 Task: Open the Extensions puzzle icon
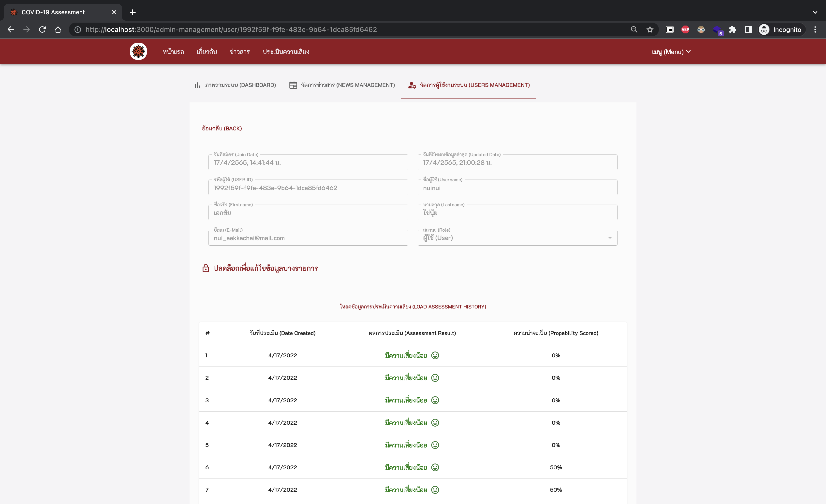[x=733, y=29]
